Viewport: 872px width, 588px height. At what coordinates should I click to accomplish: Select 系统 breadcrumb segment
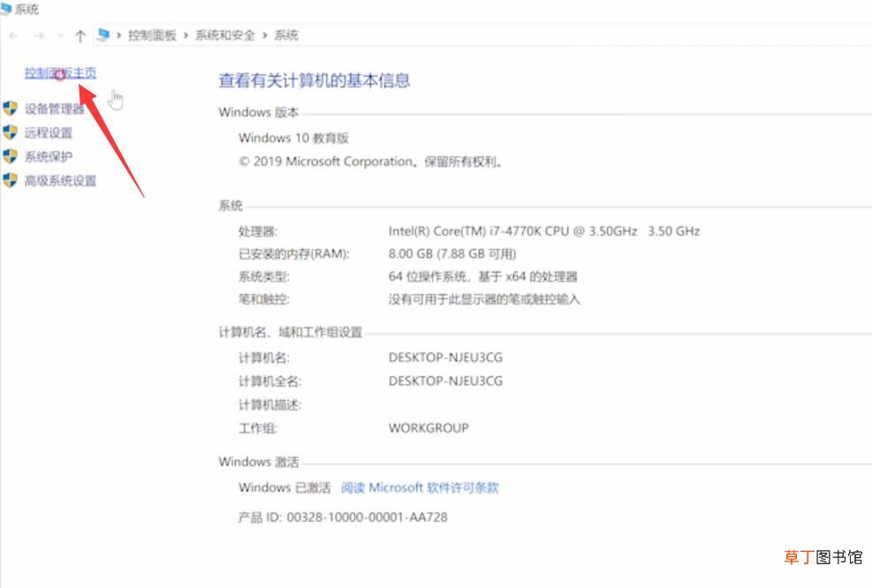[286, 35]
